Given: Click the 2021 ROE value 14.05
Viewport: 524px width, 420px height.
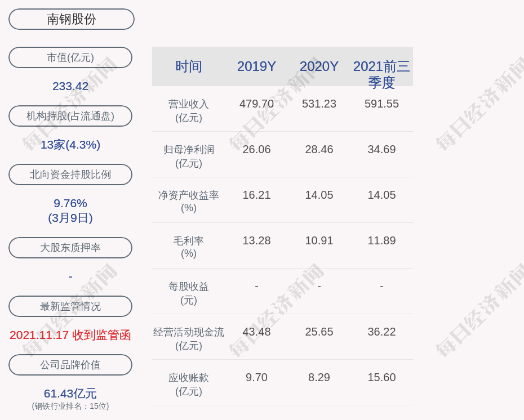Looking at the screenshot, I should click(x=381, y=195).
